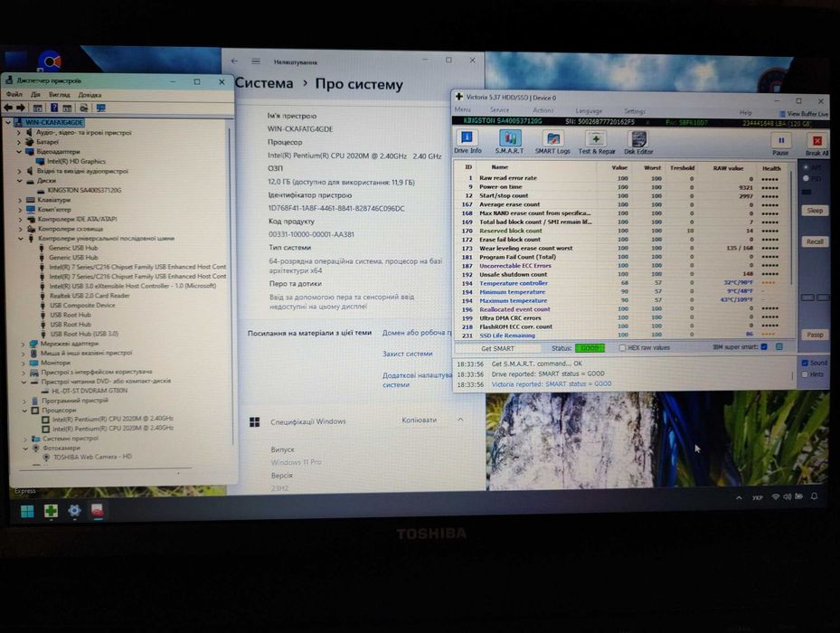Click the Recall button in Victoria
The image size is (840, 633).
[815, 241]
